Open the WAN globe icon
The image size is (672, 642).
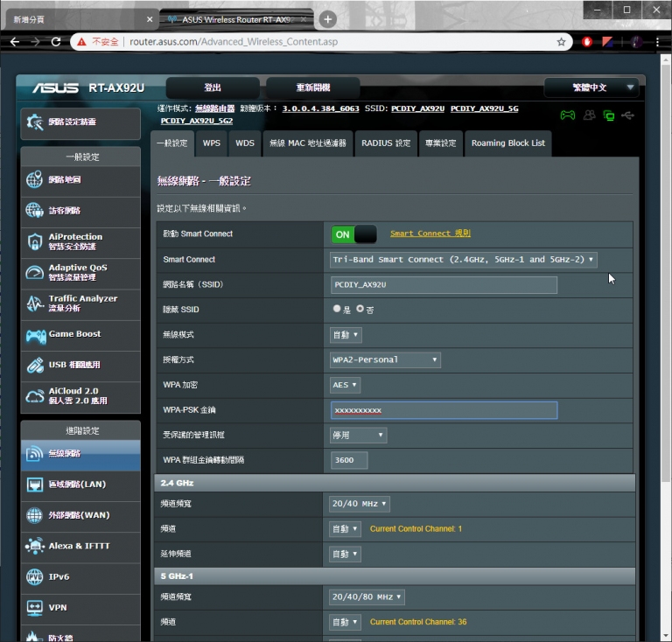pos(34,515)
